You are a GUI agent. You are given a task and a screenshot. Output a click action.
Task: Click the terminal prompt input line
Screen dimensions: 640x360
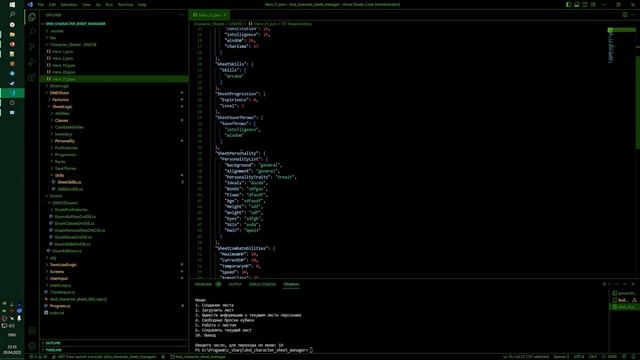pos(253,350)
